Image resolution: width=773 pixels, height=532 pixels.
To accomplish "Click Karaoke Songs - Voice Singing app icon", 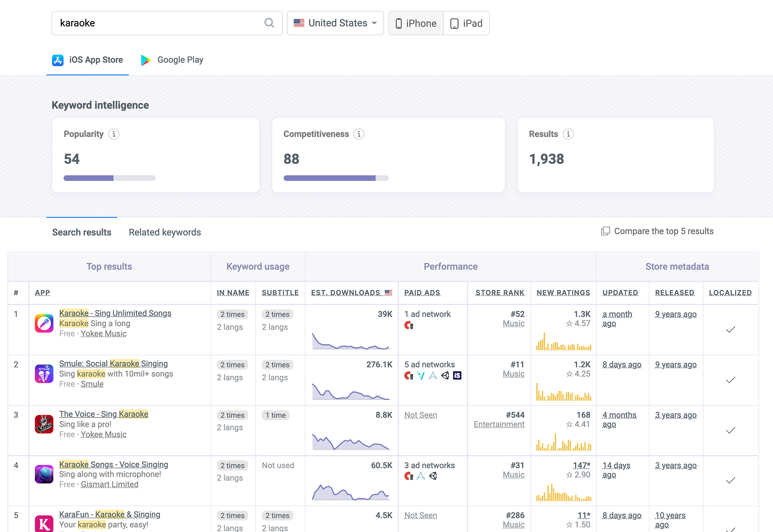I will click(44, 474).
